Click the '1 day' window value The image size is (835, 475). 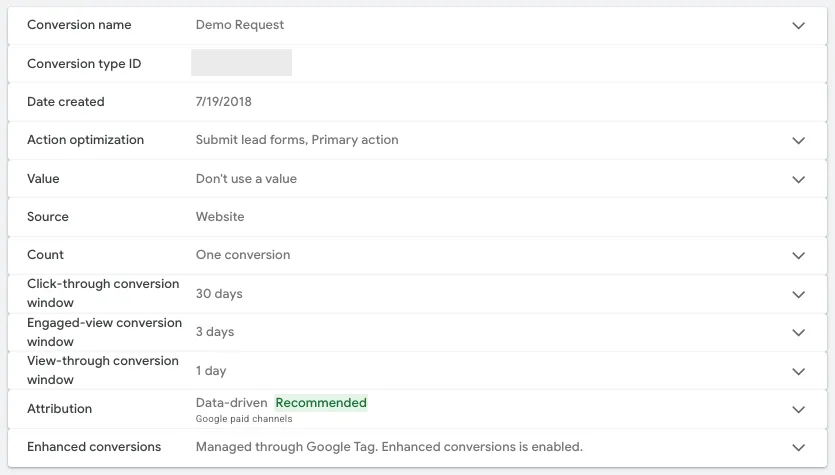coord(211,371)
